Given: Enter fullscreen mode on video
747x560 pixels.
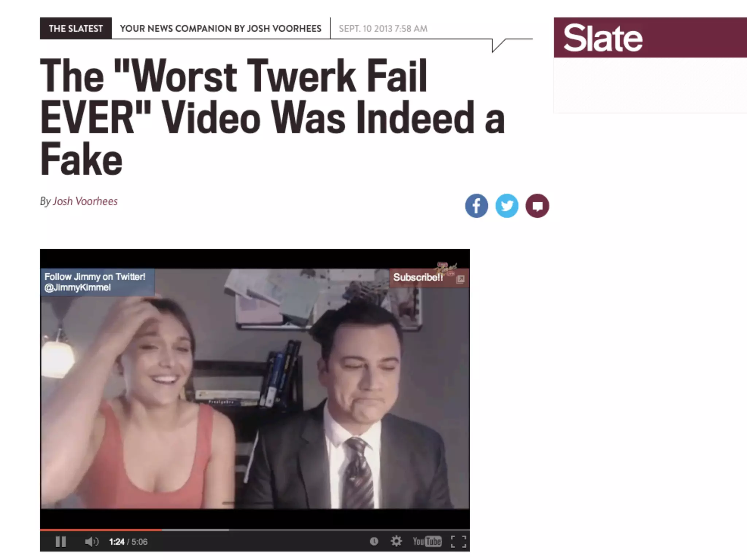Looking at the screenshot, I should click(458, 541).
